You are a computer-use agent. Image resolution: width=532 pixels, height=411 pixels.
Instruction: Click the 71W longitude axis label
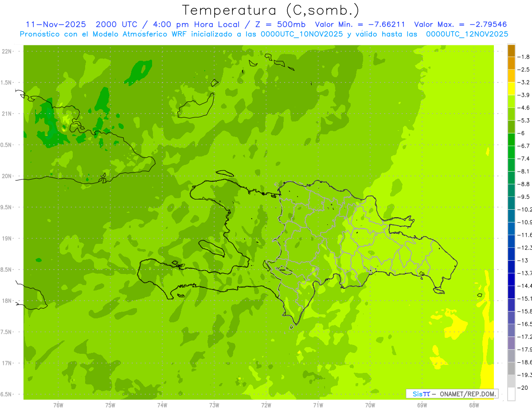coord(318,405)
